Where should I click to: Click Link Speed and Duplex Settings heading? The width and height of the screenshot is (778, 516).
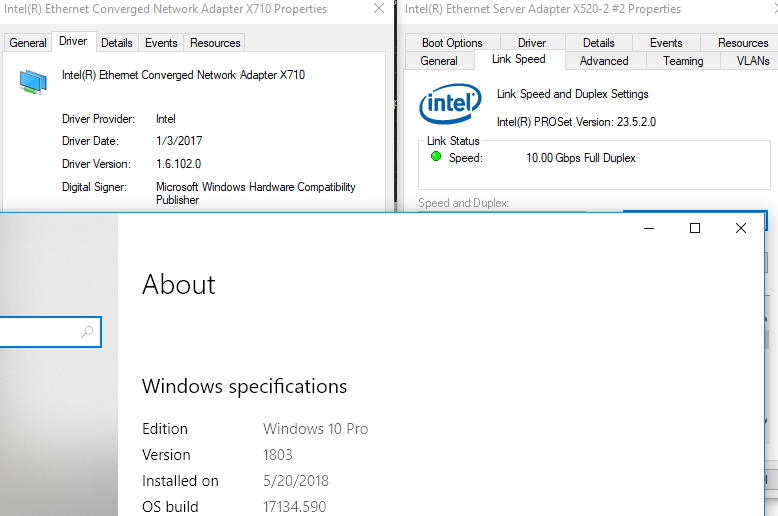click(x=573, y=94)
